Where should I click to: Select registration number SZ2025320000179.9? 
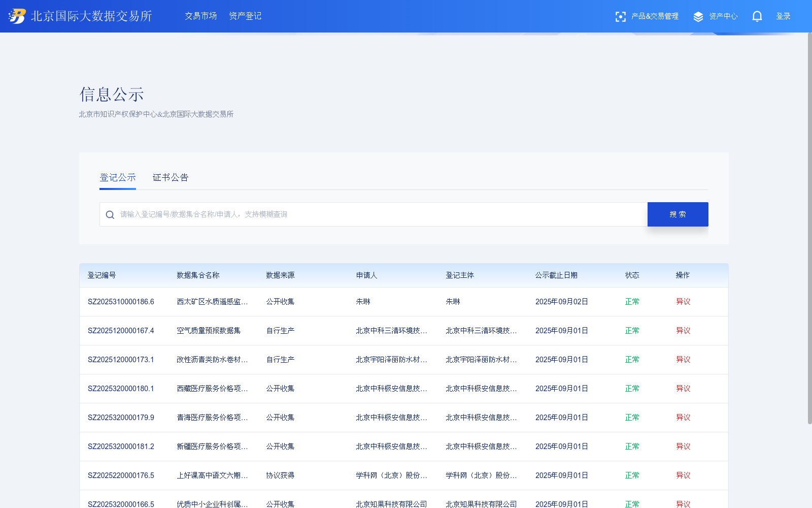[x=121, y=418]
